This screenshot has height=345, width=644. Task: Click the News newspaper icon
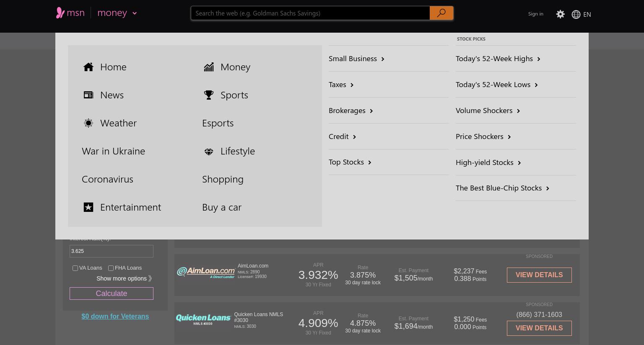tap(88, 95)
